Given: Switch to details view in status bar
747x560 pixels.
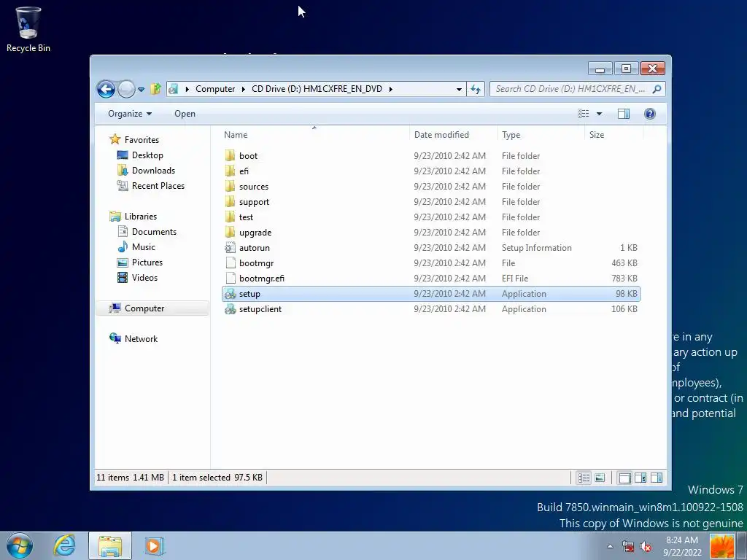Looking at the screenshot, I should (584, 478).
